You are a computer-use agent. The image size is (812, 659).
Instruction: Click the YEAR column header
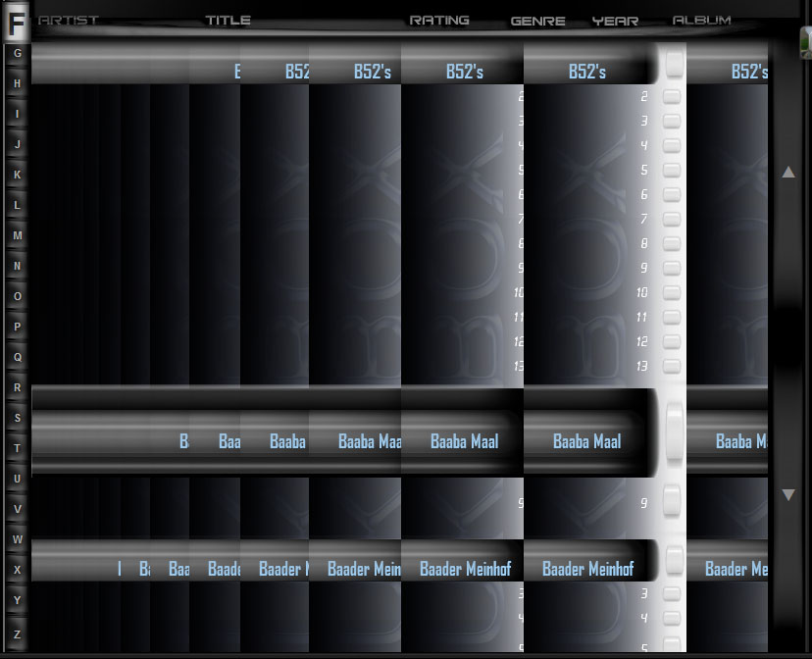click(615, 21)
